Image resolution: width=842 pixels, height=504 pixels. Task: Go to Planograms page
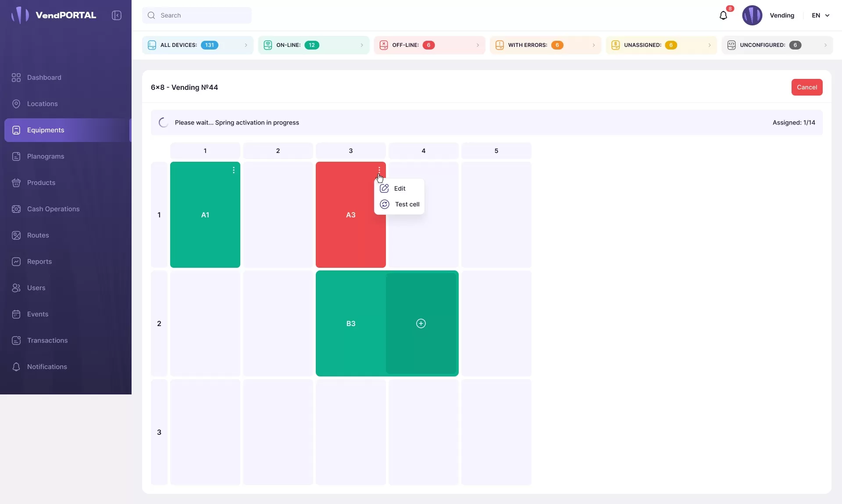coord(45,156)
